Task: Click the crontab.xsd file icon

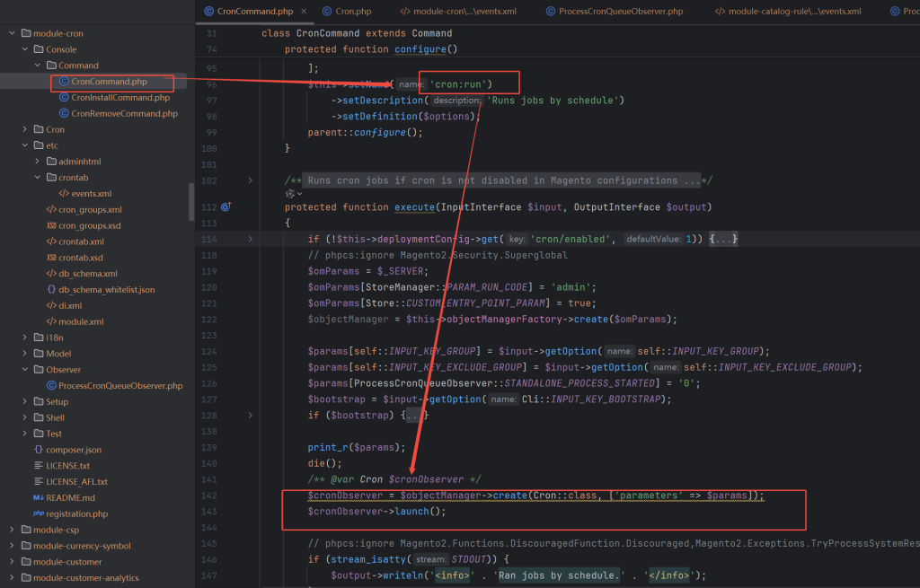Action: (x=51, y=258)
